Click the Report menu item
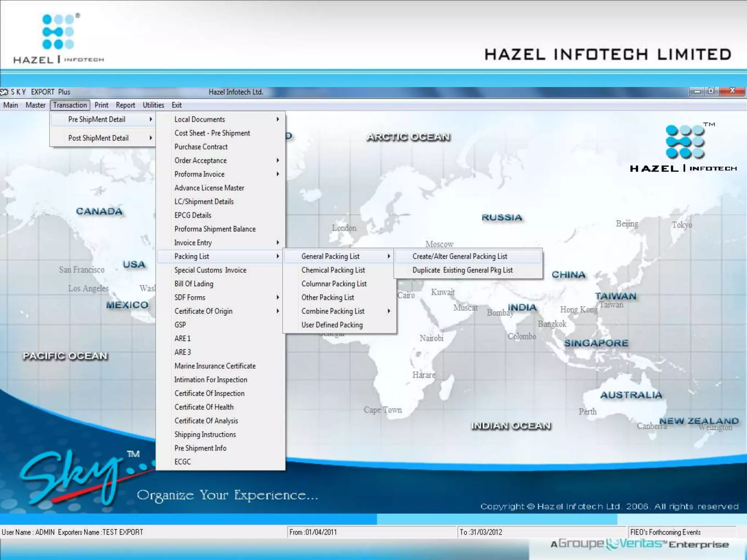 (x=125, y=105)
